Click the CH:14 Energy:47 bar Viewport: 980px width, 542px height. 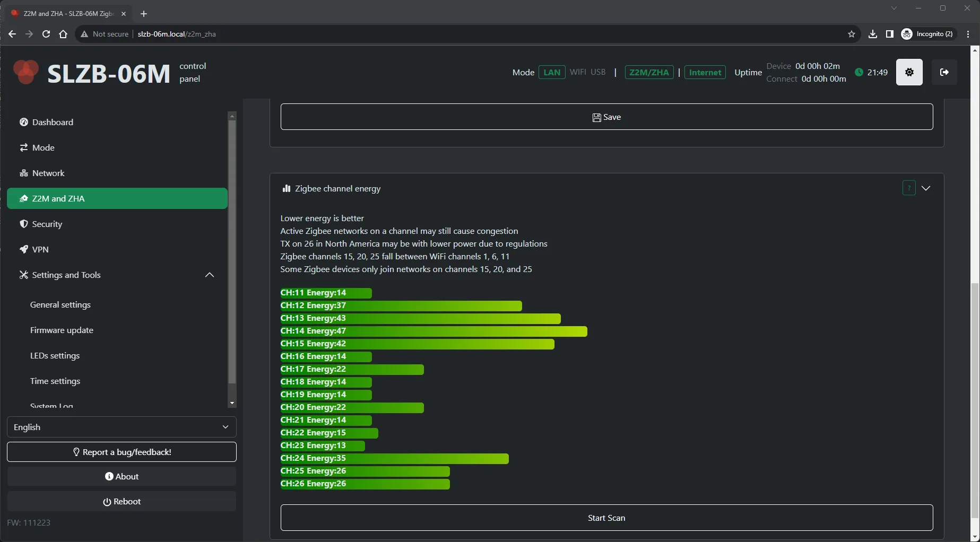pyautogui.click(x=433, y=331)
